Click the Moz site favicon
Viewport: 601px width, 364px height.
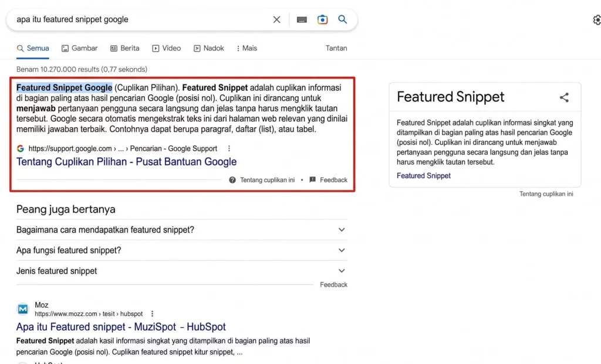point(23,309)
